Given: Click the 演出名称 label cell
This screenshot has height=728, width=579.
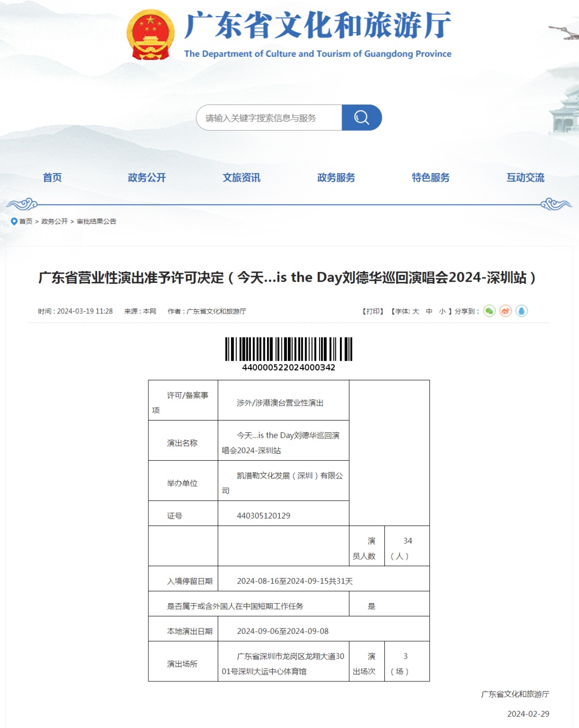Looking at the screenshot, I should (x=183, y=440).
